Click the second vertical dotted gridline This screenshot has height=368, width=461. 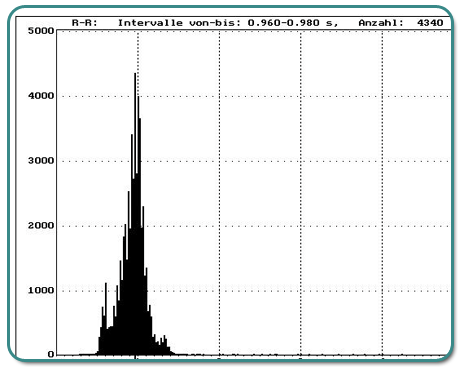(219, 193)
